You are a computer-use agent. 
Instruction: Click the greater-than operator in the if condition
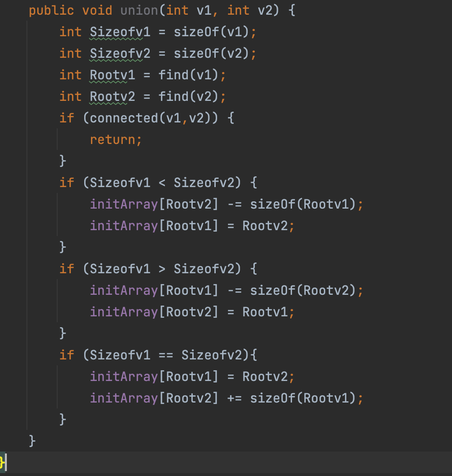click(162, 269)
